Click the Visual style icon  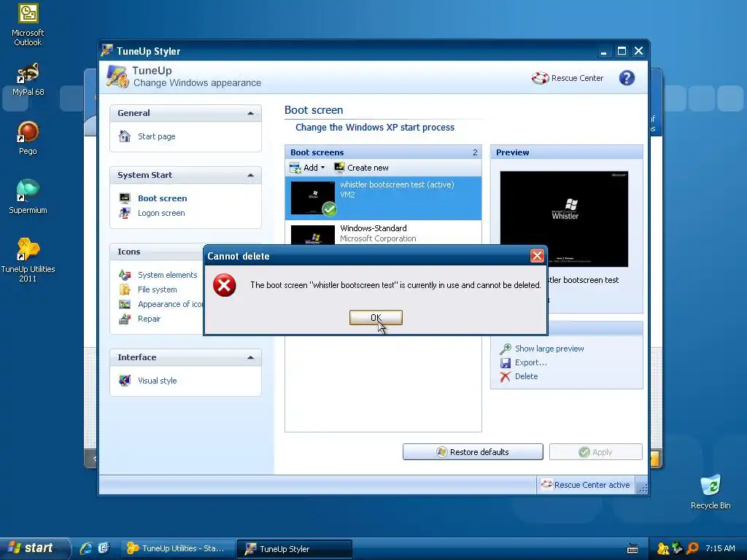125,381
